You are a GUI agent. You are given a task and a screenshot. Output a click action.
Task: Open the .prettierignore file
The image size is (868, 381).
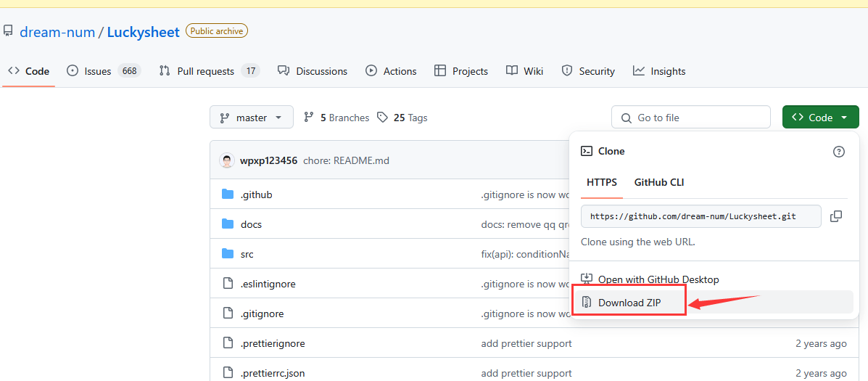(x=273, y=343)
